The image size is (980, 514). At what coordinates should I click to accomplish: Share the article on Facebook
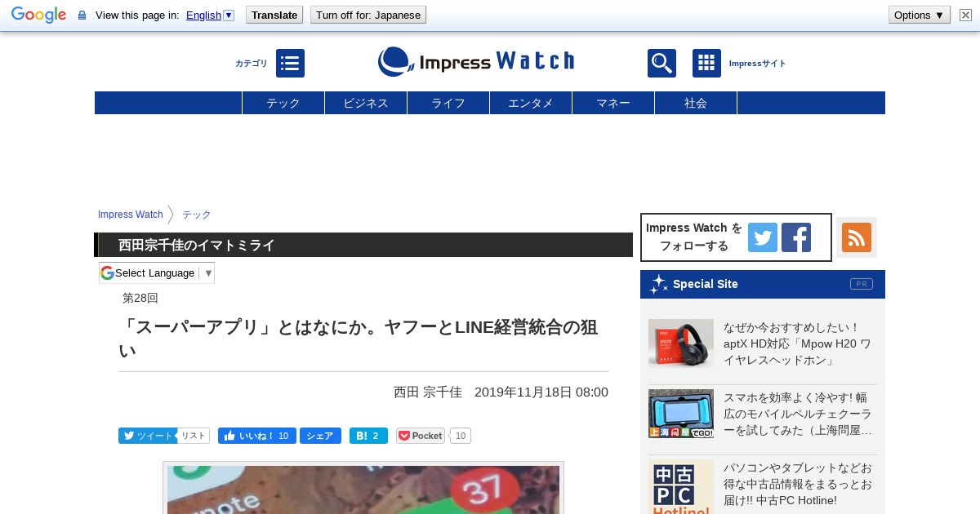click(x=320, y=436)
